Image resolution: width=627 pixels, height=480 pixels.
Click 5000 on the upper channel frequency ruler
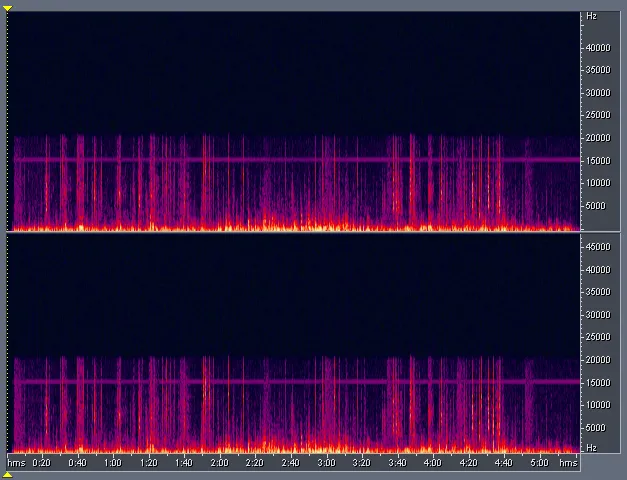[x=596, y=206]
